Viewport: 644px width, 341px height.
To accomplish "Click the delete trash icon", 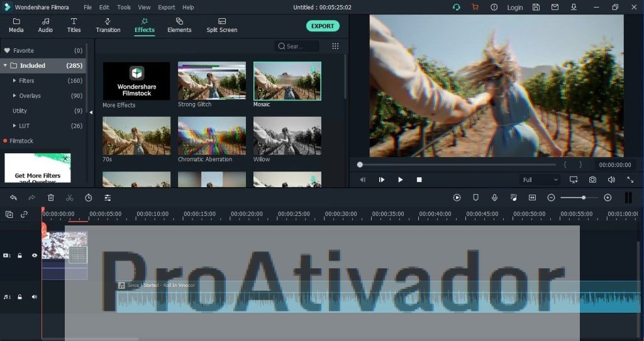I will (x=50, y=198).
